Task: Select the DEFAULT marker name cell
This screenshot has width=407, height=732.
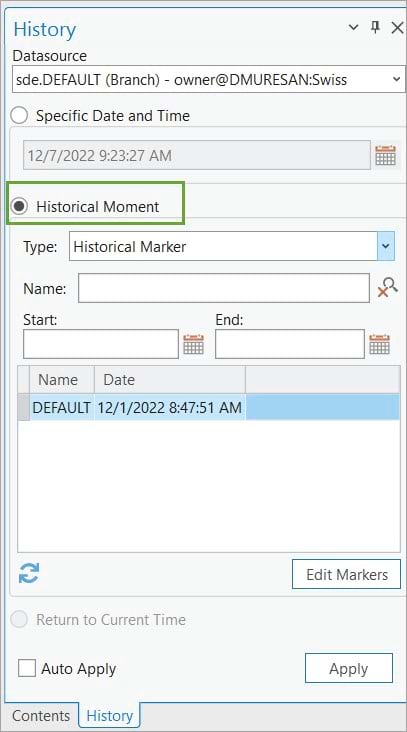Action: click(62, 407)
